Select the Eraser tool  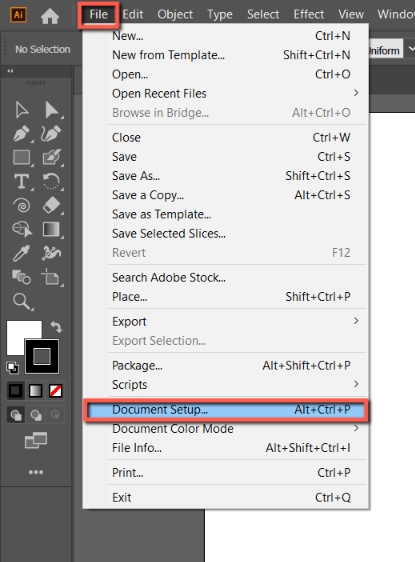[x=52, y=205]
